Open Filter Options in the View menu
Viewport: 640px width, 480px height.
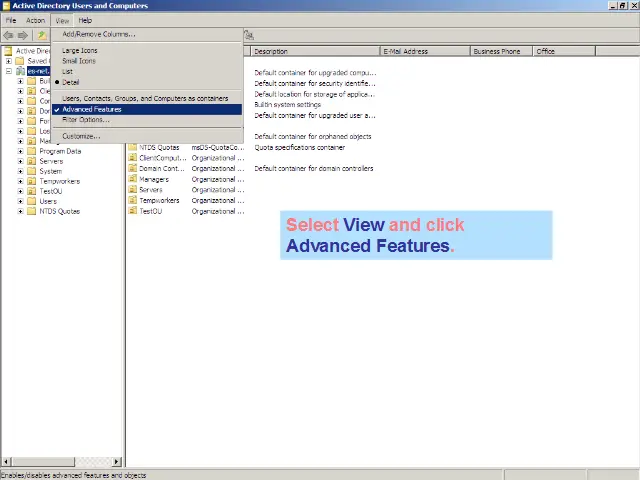point(85,119)
